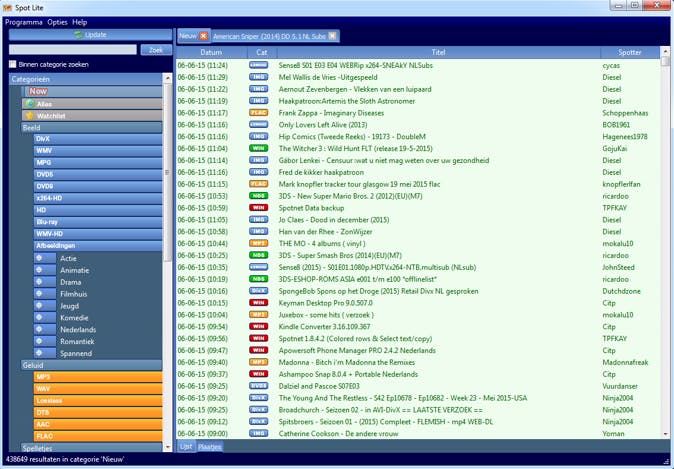
Task: Switch to the American Sniper tab
Action: [269, 37]
